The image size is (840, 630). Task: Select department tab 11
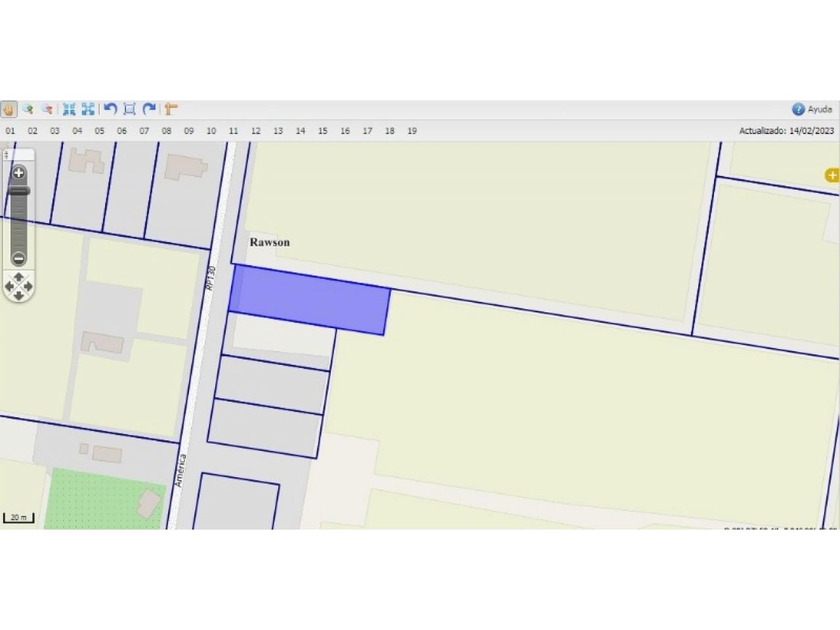(x=234, y=131)
